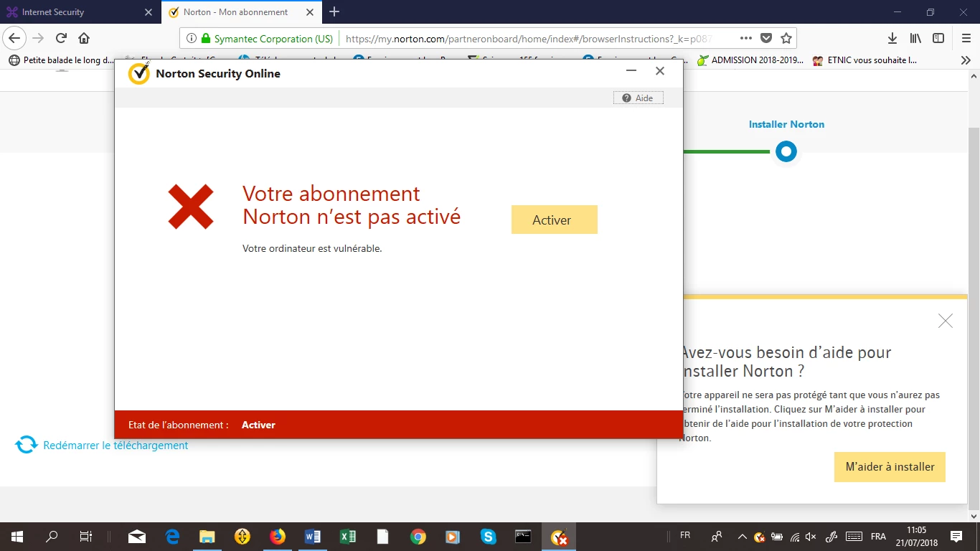This screenshot has width=980, height=551.
Task: Open Task View on the taskbar
Action: pyautogui.click(x=86, y=537)
